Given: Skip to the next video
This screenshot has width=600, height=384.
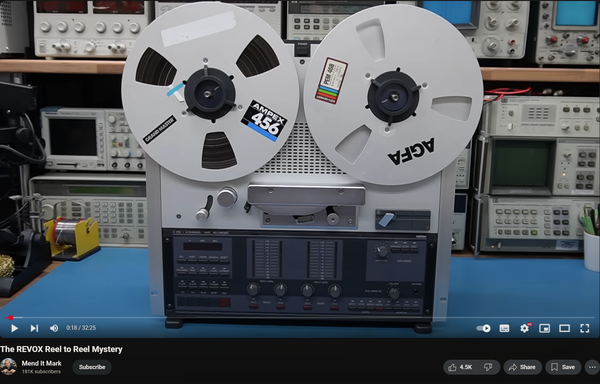Looking at the screenshot, I should [x=34, y=328].
